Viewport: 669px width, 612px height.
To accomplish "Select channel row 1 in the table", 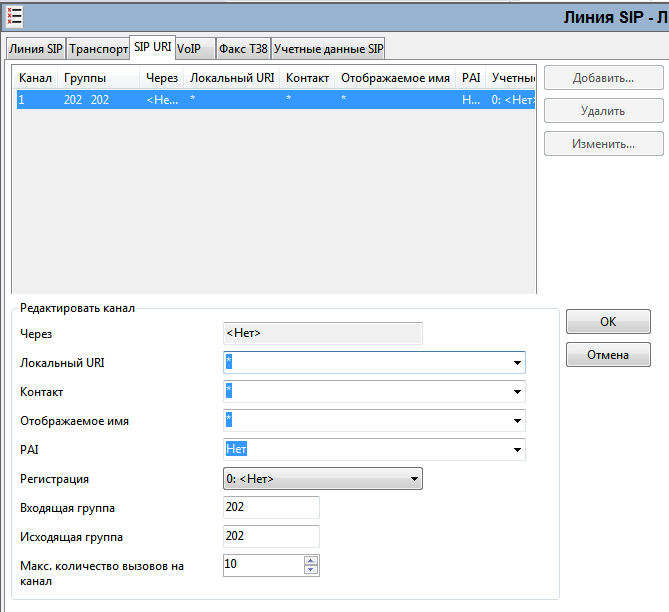I will (x=276, y=99).
